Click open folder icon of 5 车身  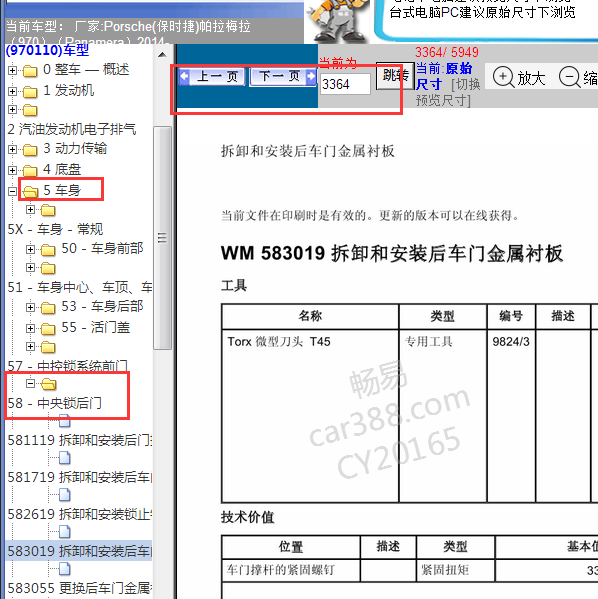pos(30,191)
